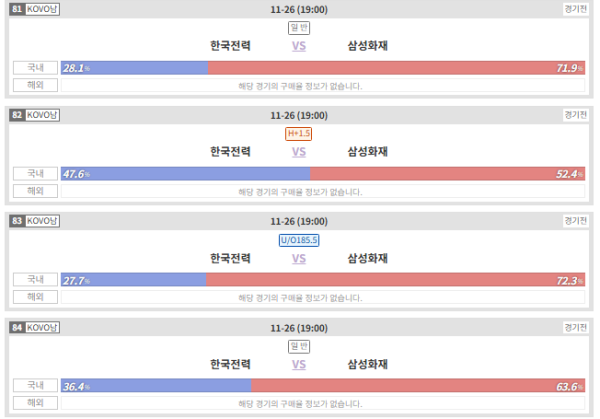This screenshot has width=600, height=419.
Task: Click the 81 KOVO남 match number tag
Action: click(34, 9)
